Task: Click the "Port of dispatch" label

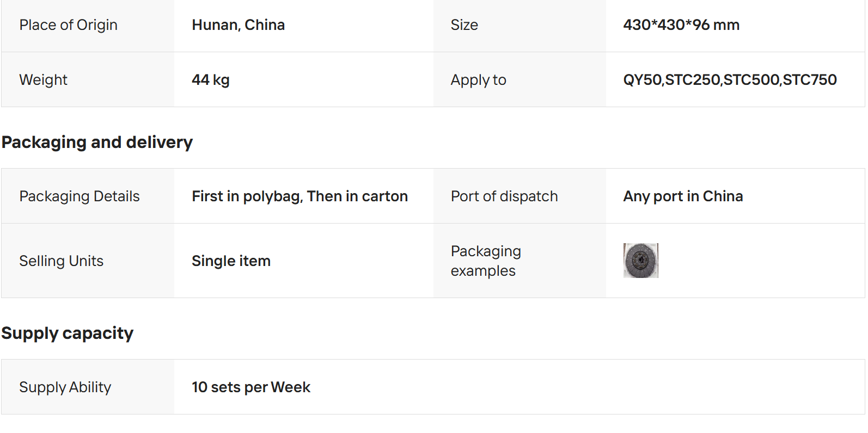Action: [x=504, y=196]
